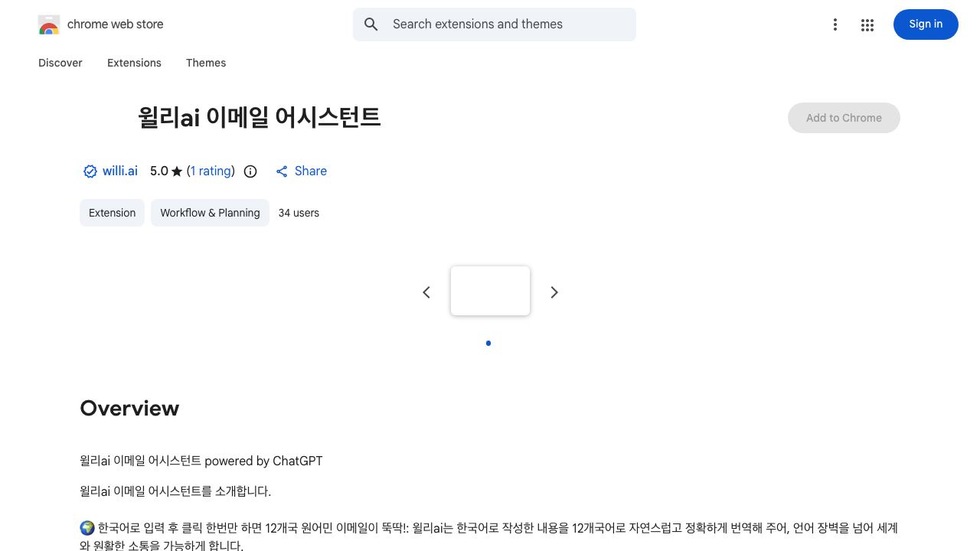Click the chrome web store title text

[116, 24]
